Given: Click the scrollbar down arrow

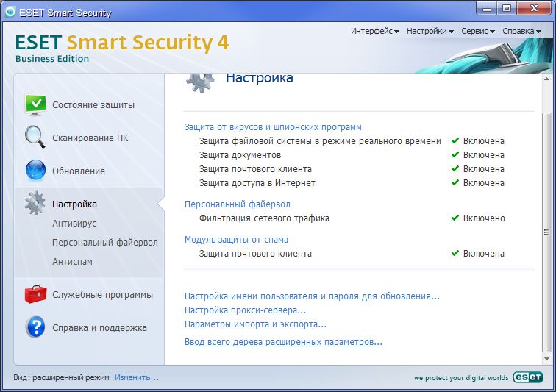Looking at the screenshot, I should (x=546, y=359).
